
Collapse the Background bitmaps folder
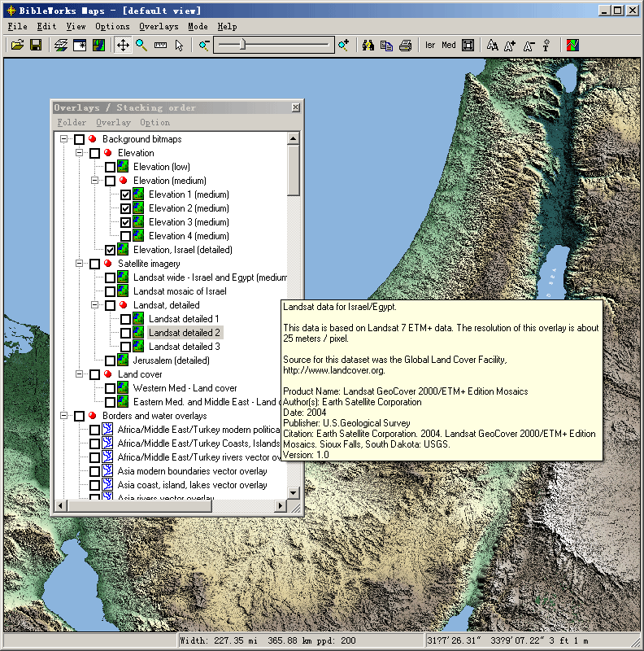tap(63, 138)
